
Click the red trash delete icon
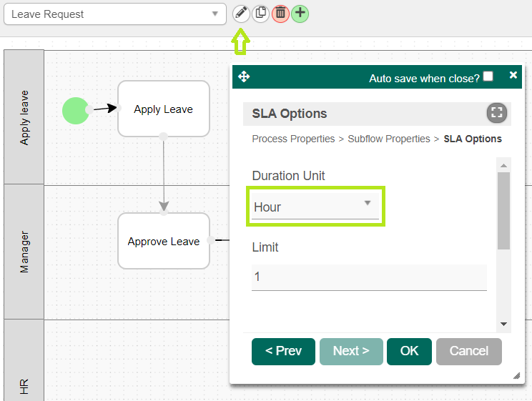click(x=280, y=13)
